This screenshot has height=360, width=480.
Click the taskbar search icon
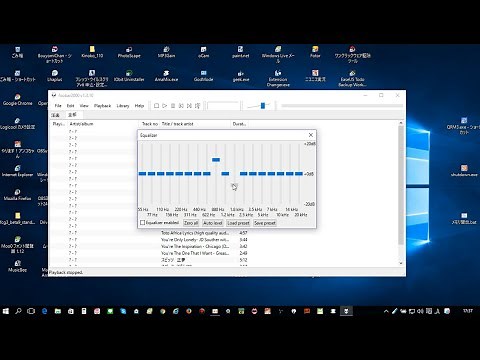[18, 311]
